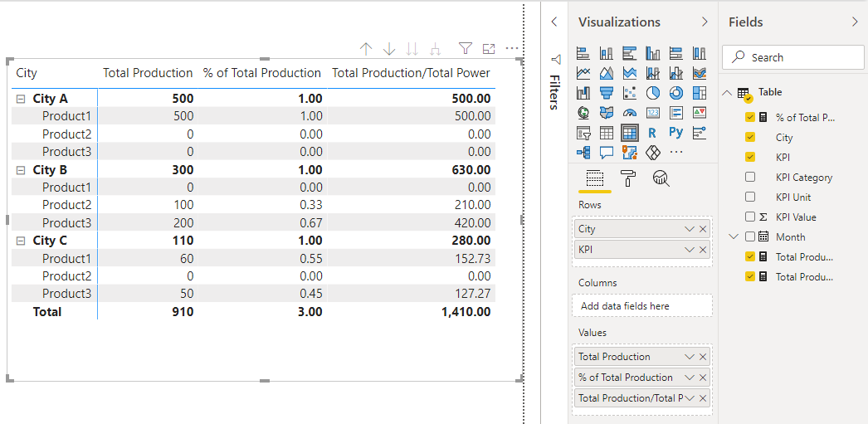Screen dimensions: 868x424
Task: Uncheck the City field checkbox
Action: coord(750,137)
